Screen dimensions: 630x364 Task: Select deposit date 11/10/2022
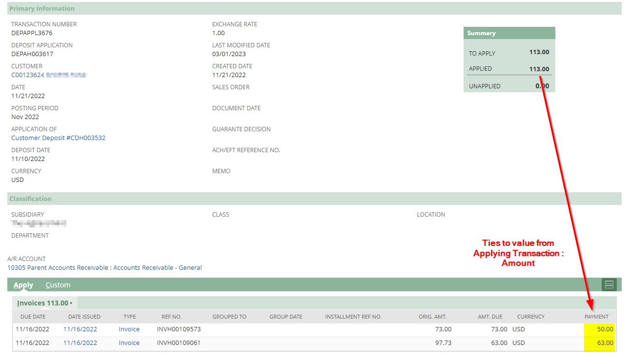(x=28, y=159)
